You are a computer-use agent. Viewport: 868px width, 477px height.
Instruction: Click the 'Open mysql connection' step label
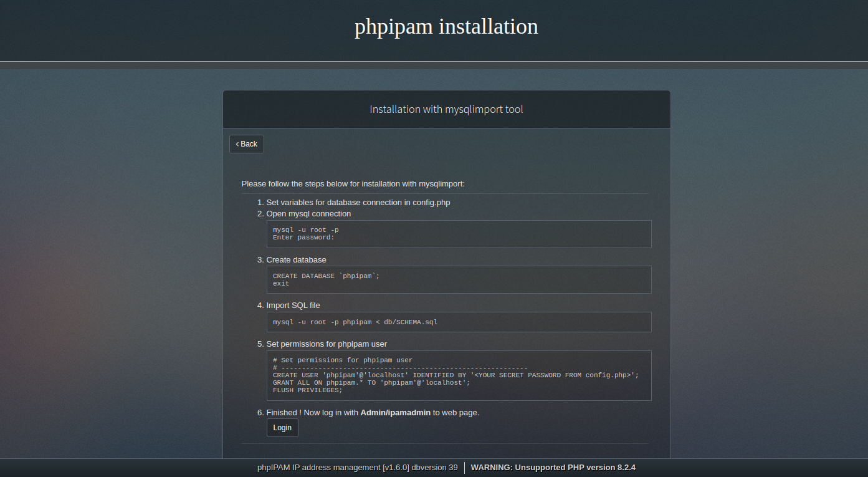[308, 214]
